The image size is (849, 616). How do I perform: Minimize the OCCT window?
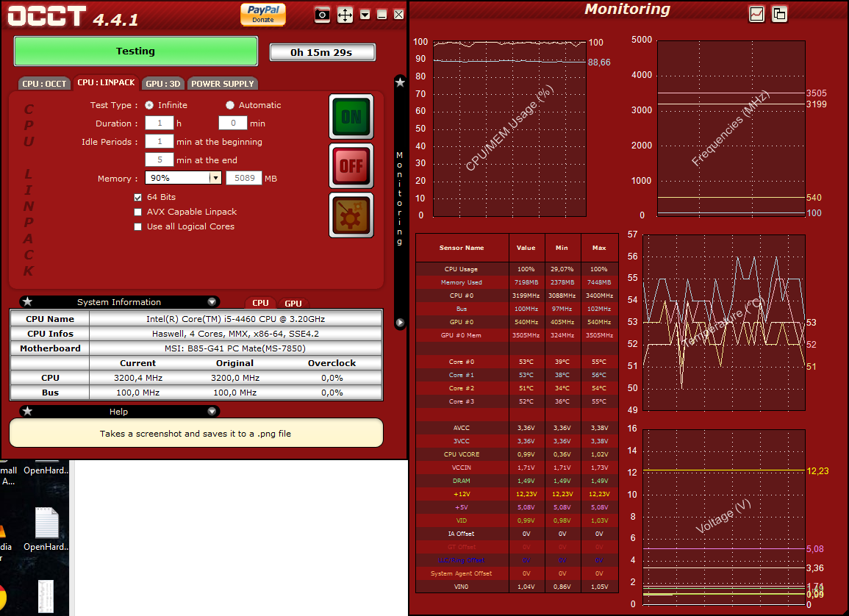coord(382,15)
